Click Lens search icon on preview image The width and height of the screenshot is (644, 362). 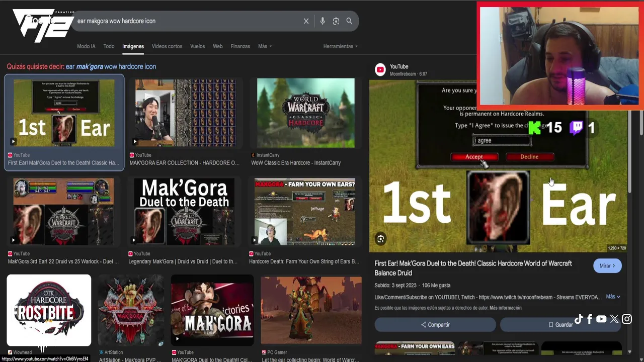click(x=381, y=239)
